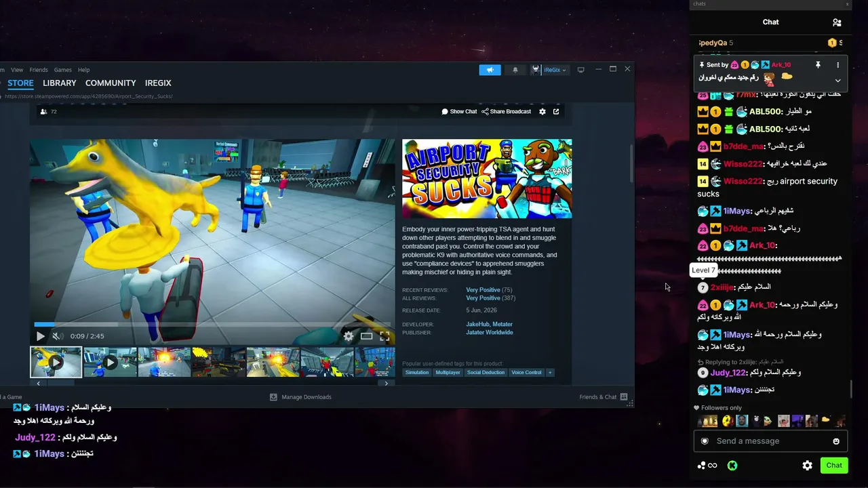This screenshot has width=868, height=488.
Task: Click the green extension icon below chat
Action: pos(732,466)
